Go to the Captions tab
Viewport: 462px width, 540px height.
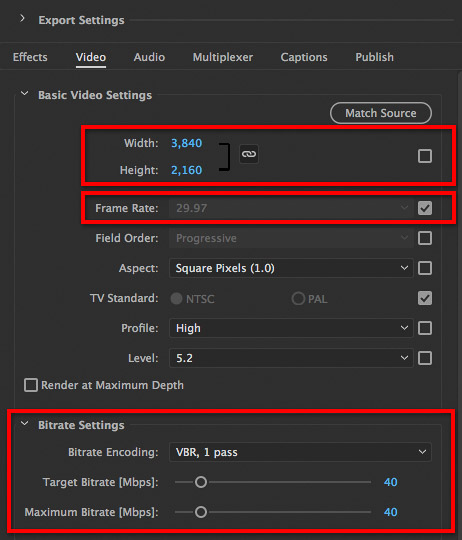point(304,57)
